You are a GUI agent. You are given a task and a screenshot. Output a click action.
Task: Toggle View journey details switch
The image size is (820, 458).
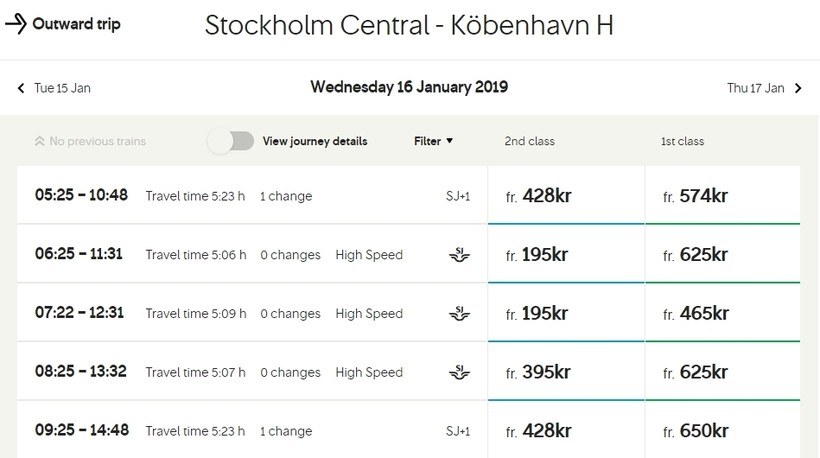tap(231, 141)
